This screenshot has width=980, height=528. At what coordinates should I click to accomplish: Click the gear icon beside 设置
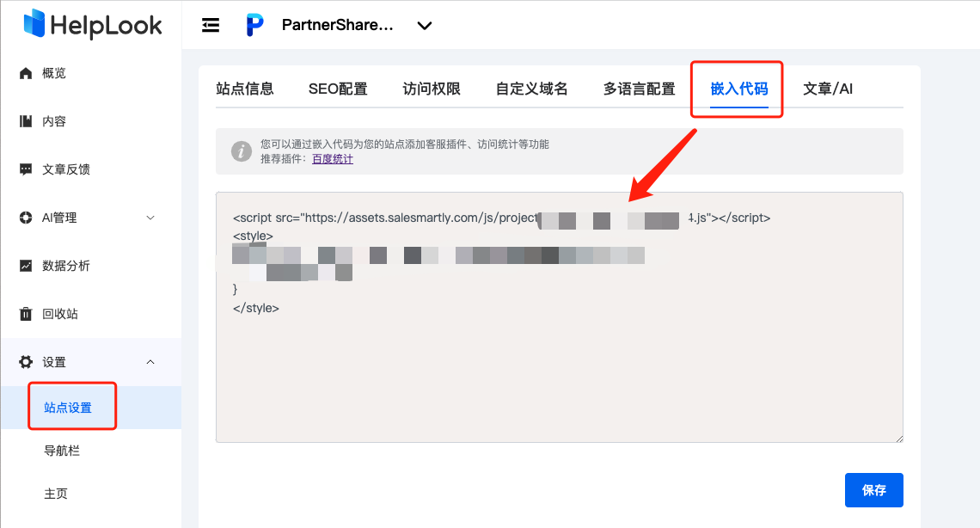tap(26, 362)
